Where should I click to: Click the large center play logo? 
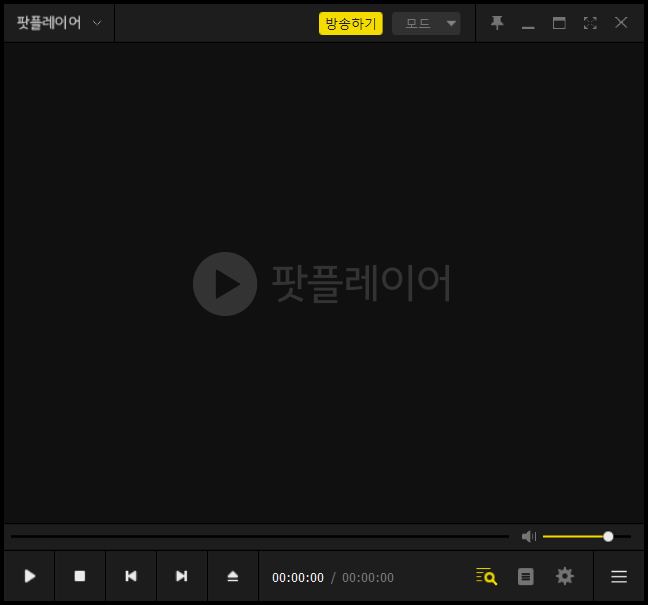[225, 284]
